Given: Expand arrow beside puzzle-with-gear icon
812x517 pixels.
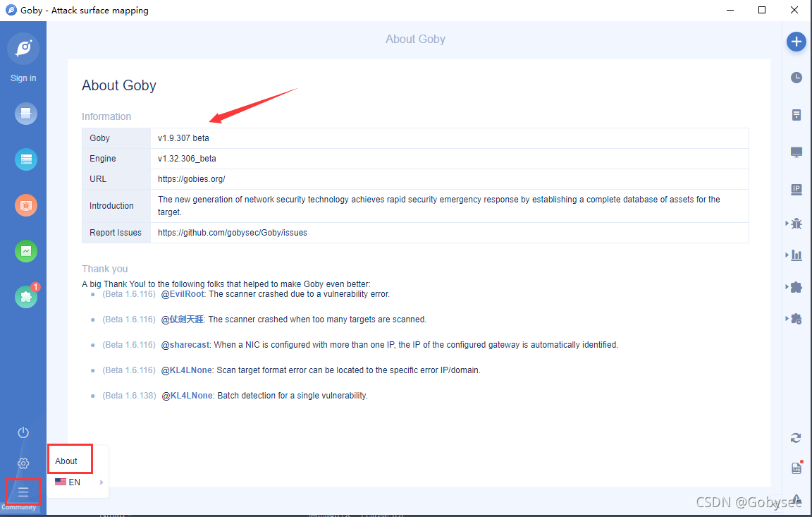Looking at the screenshot, I should pyautogui.click(x=787, y=319).
